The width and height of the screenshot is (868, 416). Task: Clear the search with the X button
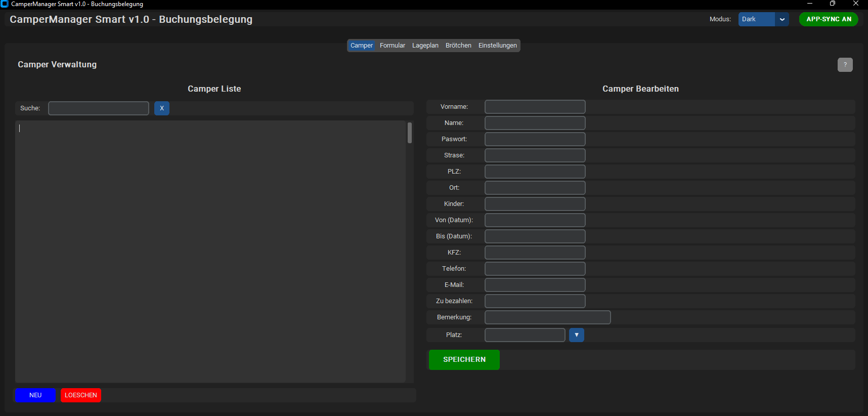point(162,108)
